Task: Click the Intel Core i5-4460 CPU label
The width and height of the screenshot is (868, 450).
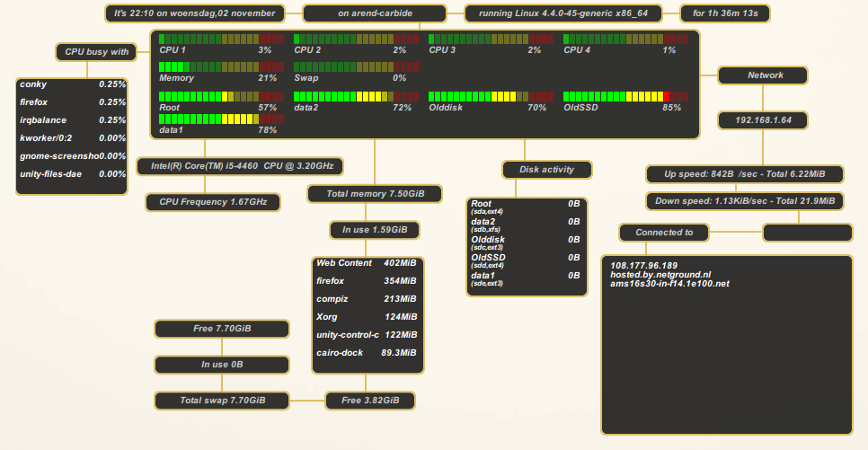Action: click(240, 166)
